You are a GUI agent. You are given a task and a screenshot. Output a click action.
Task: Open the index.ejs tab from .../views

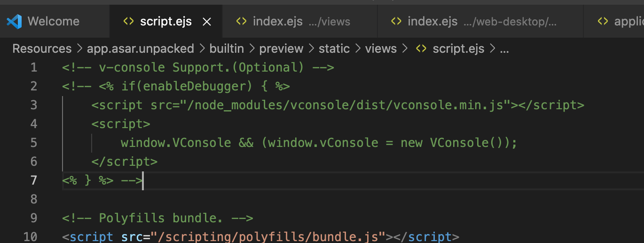300,21
